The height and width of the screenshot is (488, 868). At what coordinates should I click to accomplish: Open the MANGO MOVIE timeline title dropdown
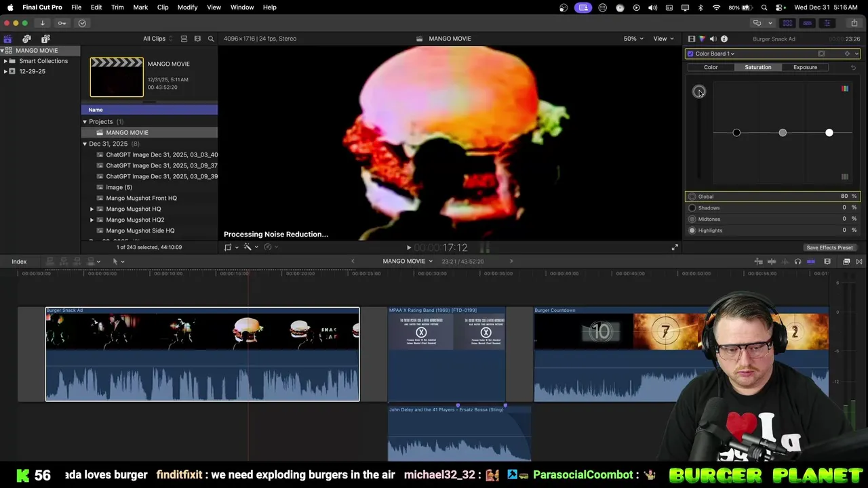point(408,262)
